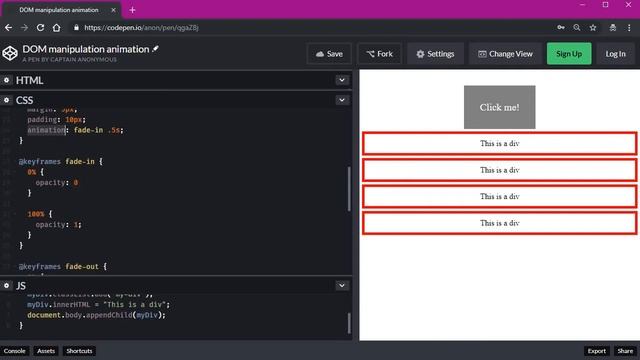Image resolution: width=640 pixels, height=360 pixels.
Task: Open HTML editor settings gear
Action: (x=7, y=80)
